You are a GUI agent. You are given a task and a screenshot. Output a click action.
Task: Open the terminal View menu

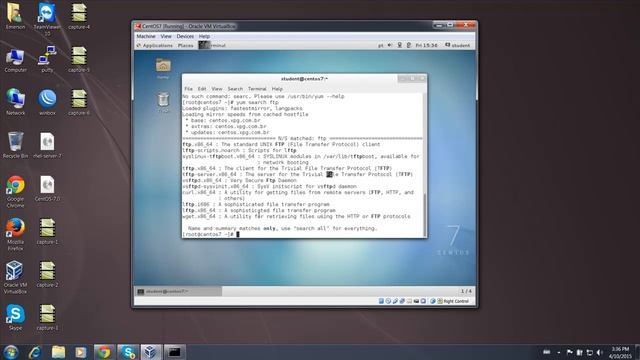(217, 89)
